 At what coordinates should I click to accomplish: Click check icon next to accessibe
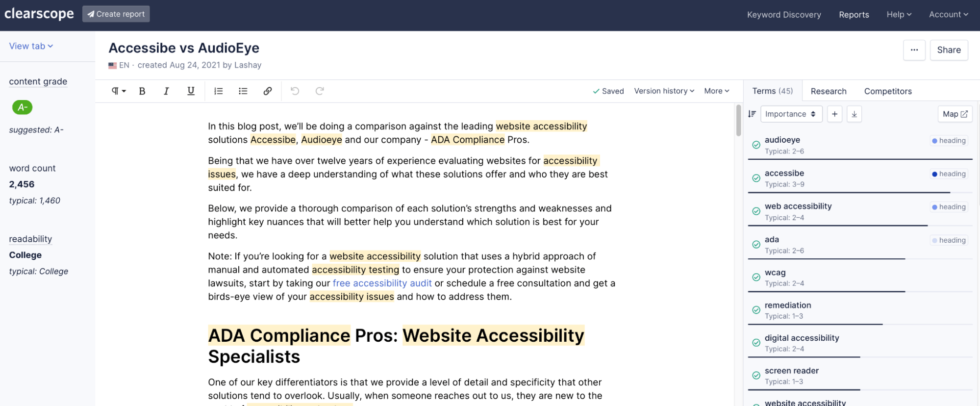pos(756,178)
